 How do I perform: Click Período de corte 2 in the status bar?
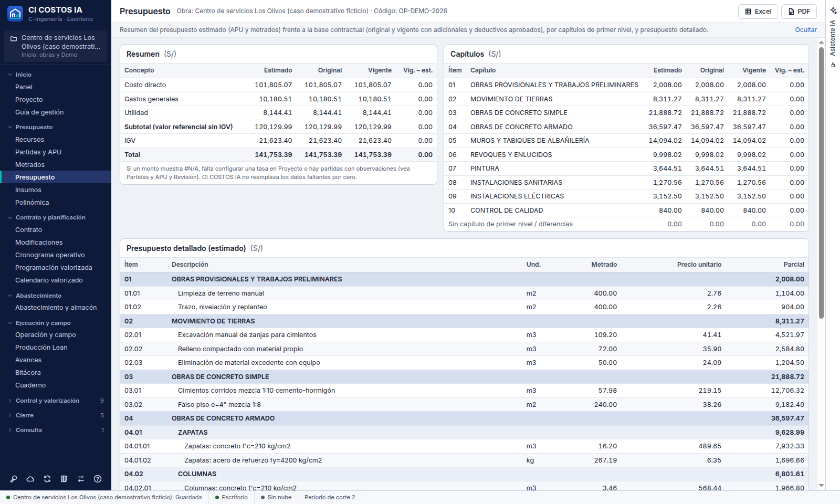coord(330,497)
